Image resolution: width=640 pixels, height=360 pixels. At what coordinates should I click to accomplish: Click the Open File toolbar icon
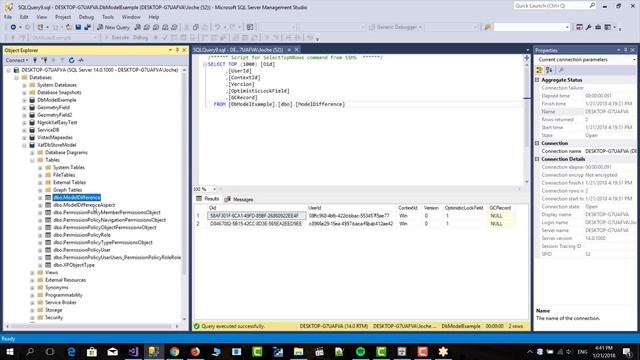tap(69, 27)
